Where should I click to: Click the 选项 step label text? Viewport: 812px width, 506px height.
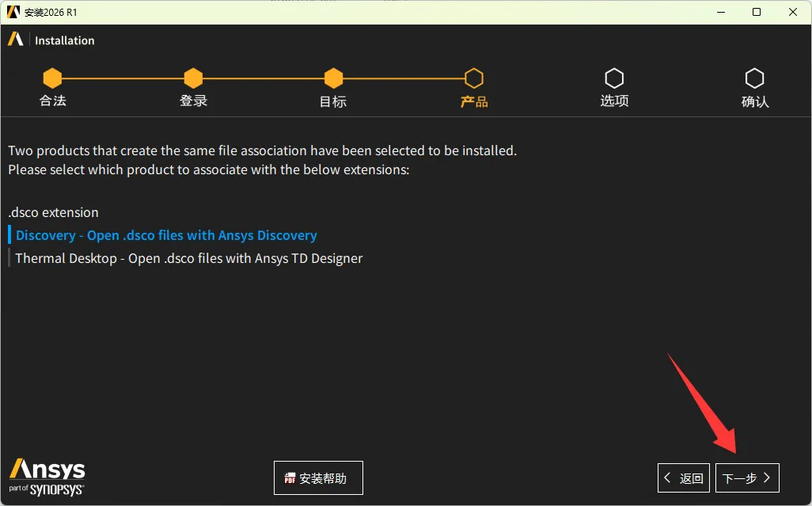click(614, 101)
